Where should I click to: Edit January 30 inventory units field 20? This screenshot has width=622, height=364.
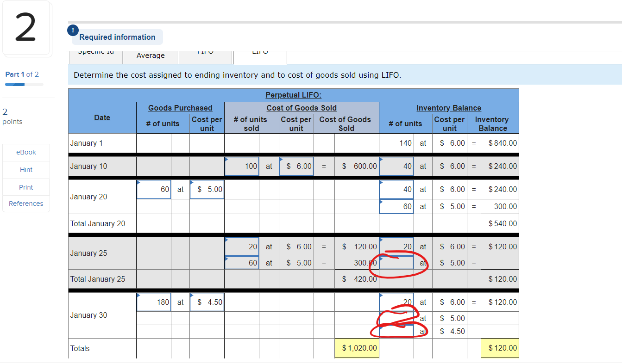coord(396,302)
